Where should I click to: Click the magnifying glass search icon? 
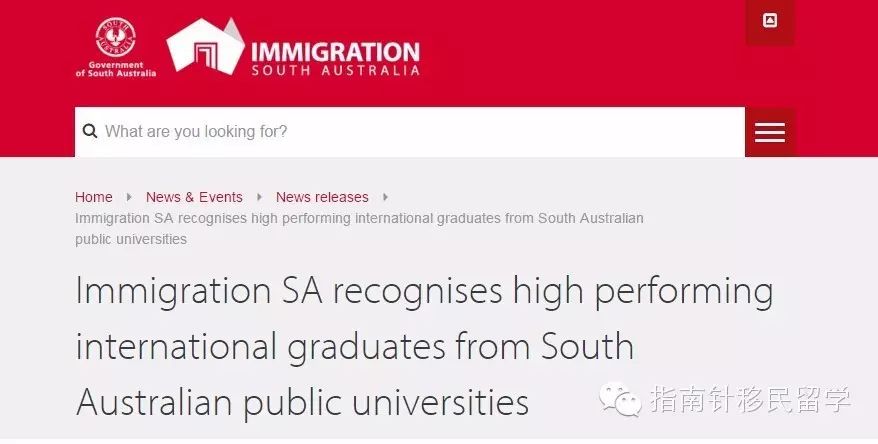coord(90,131)
